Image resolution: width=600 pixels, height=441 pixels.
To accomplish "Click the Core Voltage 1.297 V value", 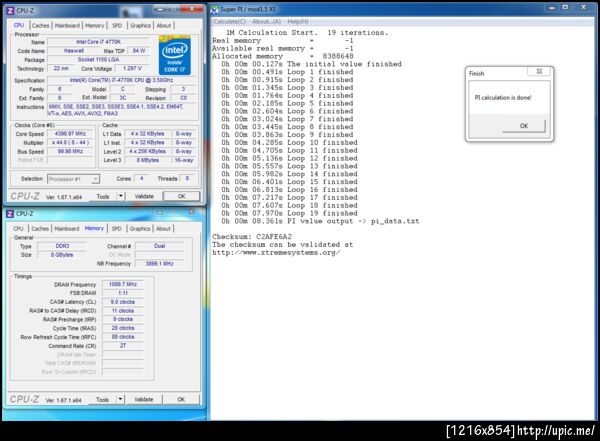I will 132,69.
